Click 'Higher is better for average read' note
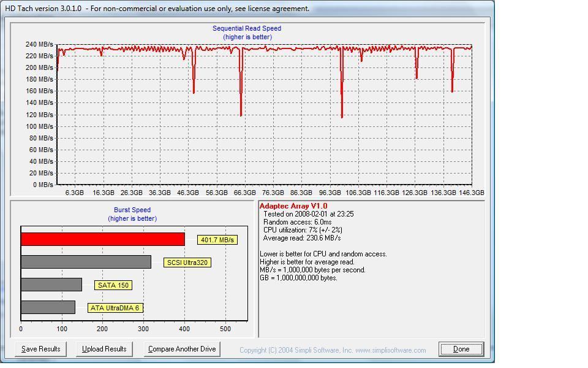 [307, 262]
